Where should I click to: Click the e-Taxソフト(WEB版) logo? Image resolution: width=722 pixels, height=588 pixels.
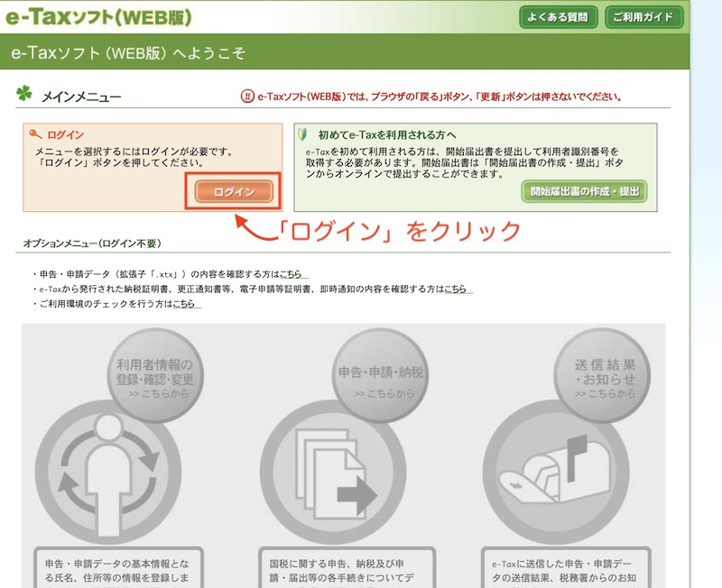(98, 17)
